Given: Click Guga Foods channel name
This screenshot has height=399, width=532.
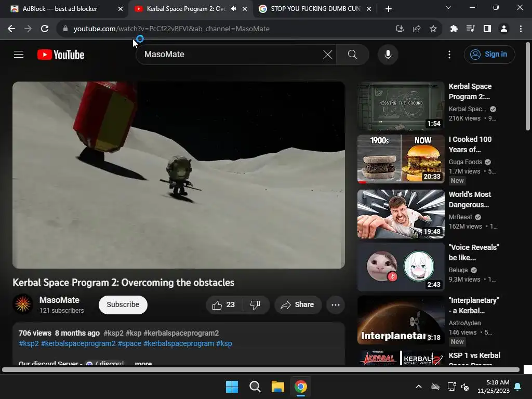Looking at the screenshot, I should pyautogui.click(x=465, y=162).
